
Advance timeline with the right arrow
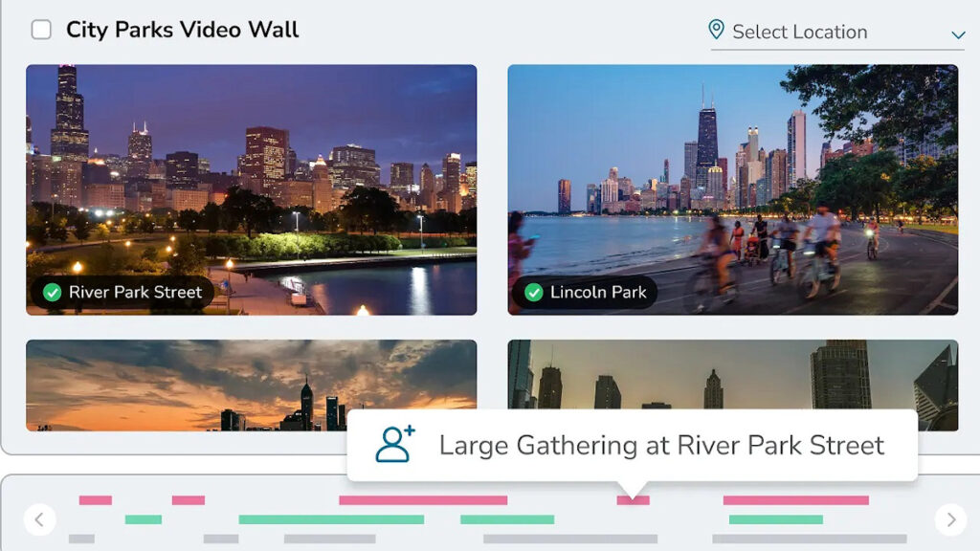[x=950, y=519]
